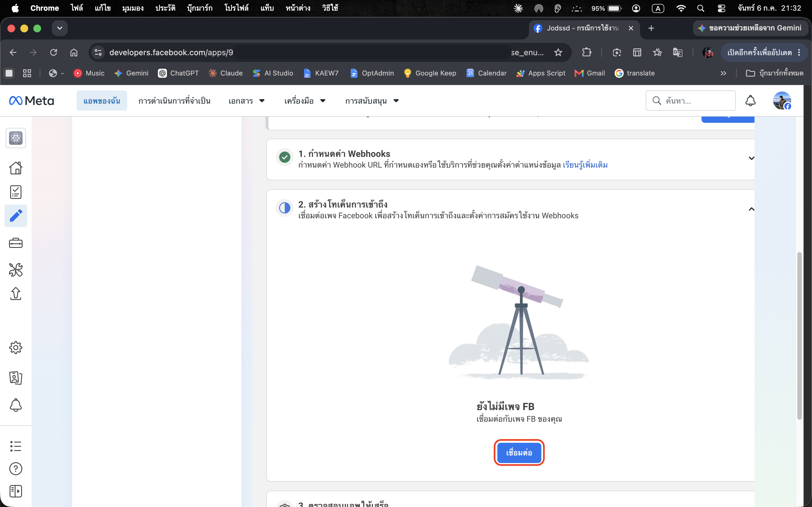Click the ค้นหา search field
This screenshot has width=812, height=507.
click(x=690, y=101)
